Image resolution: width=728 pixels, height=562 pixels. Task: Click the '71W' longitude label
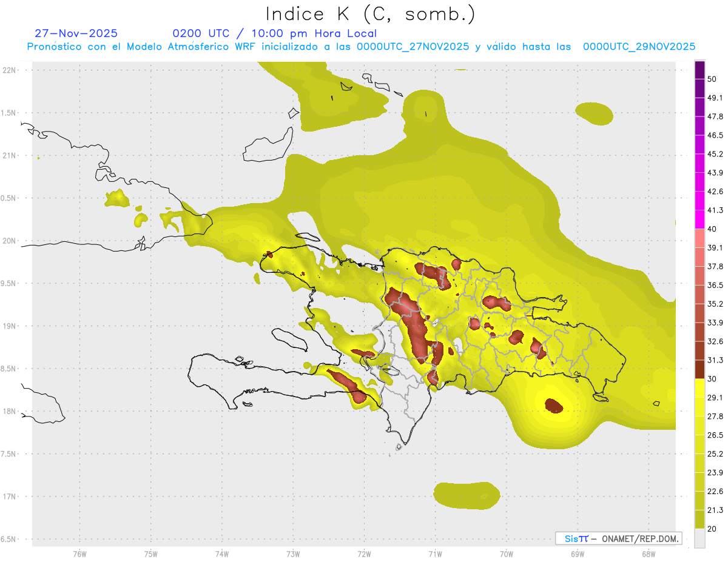pos(435,555)
